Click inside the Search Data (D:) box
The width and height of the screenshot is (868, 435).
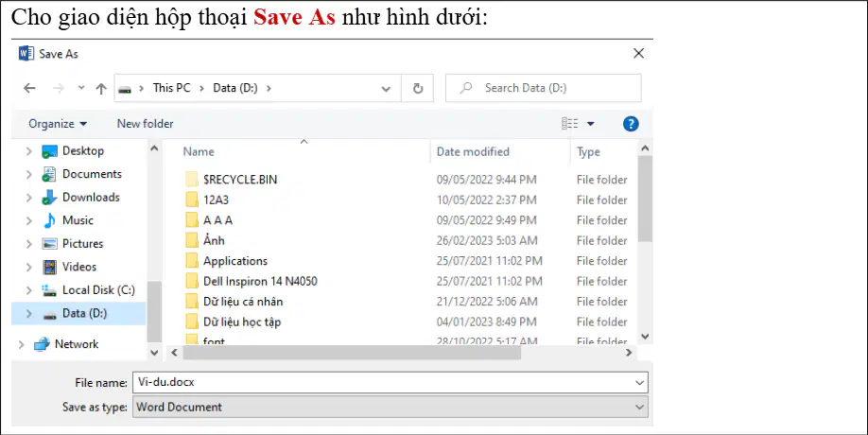click(x=544, y=88)
